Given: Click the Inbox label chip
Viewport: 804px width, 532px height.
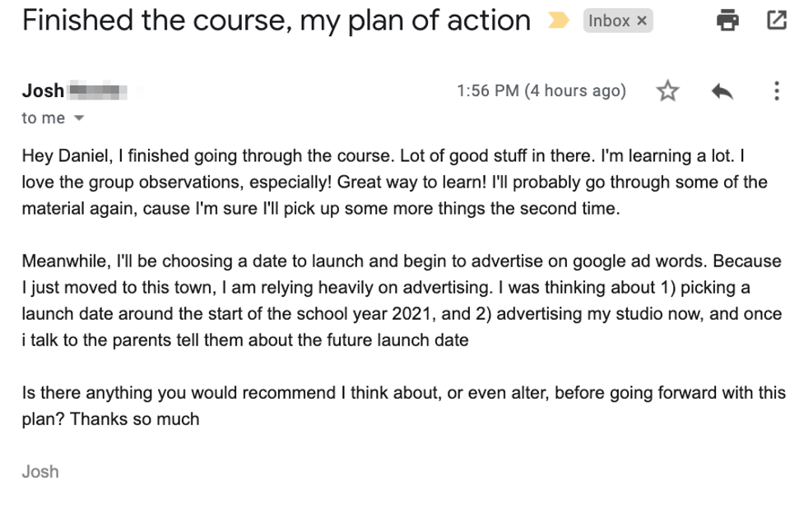Looking at the screenshot, I should pyautogui.click(x=609, y=21).
